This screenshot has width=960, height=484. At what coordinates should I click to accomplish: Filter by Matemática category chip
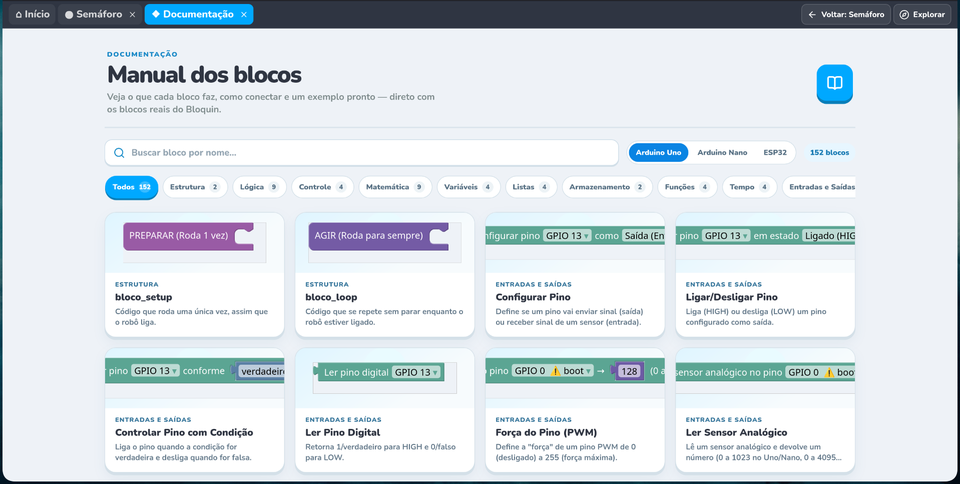click(x=395, y=187)
